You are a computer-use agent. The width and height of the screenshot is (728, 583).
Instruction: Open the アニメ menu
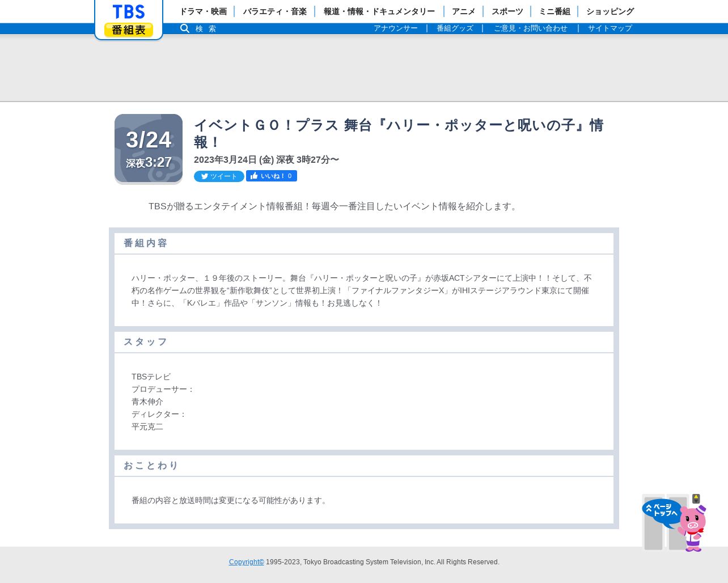[x=464, y=11]
